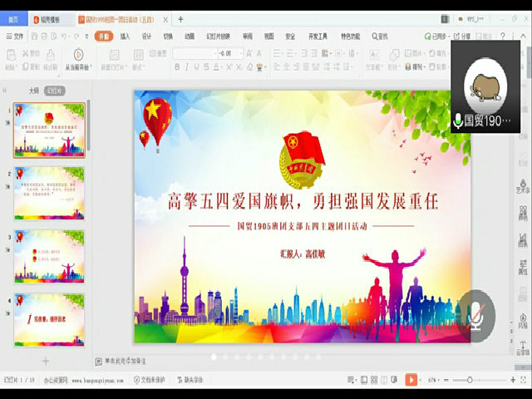Select slide 3 thumbnail in panel
The width and height of the screenshot is (532, 399).
49,256
